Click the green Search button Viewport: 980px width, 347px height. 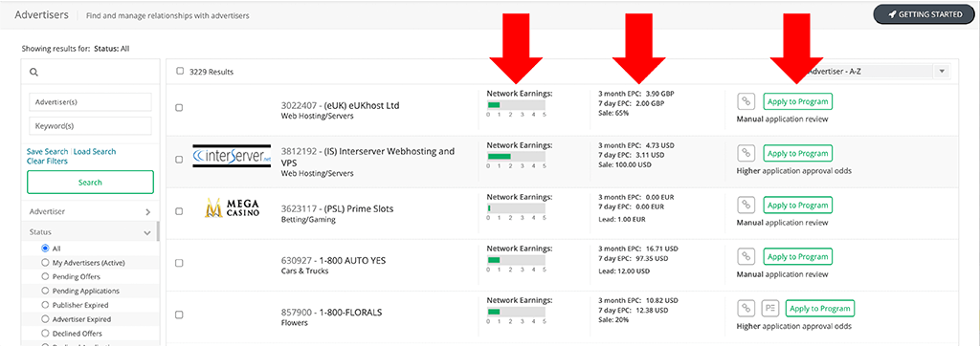tap(90, 183)
